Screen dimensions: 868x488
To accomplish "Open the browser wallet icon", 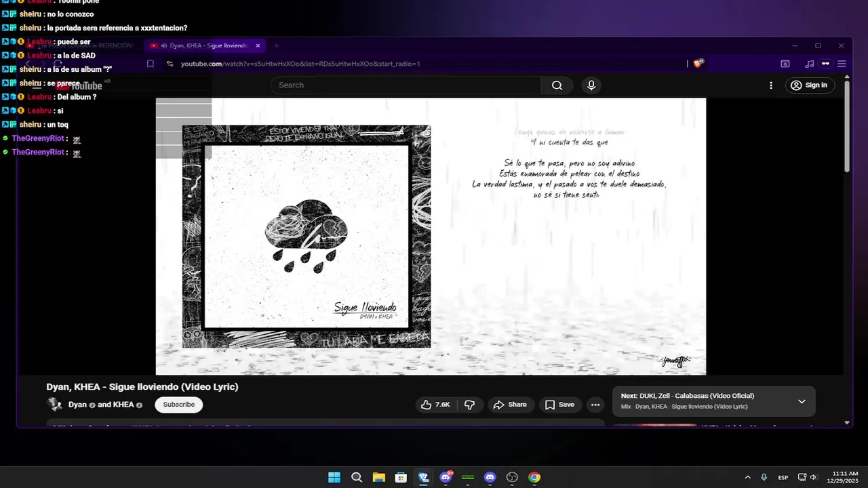I will pos(785,64).
